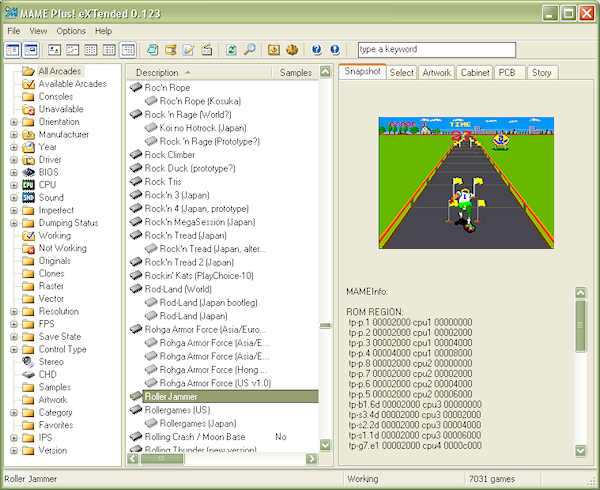Switch to the Select tab
Image resolution: width=600 pixels, height=490 pixels.
401,73
